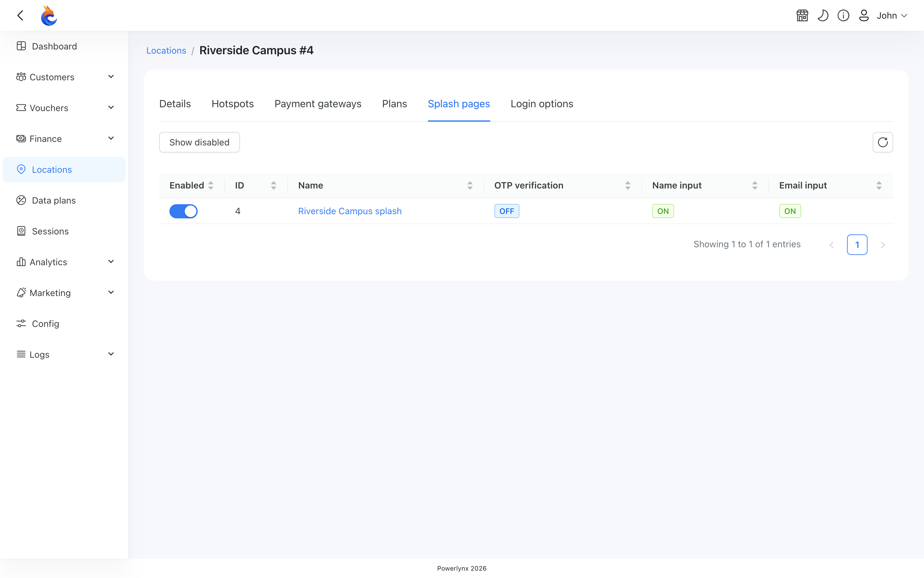Open the store marketplace icon
Viewport: 924px width, 578px height.
point(802,15)
